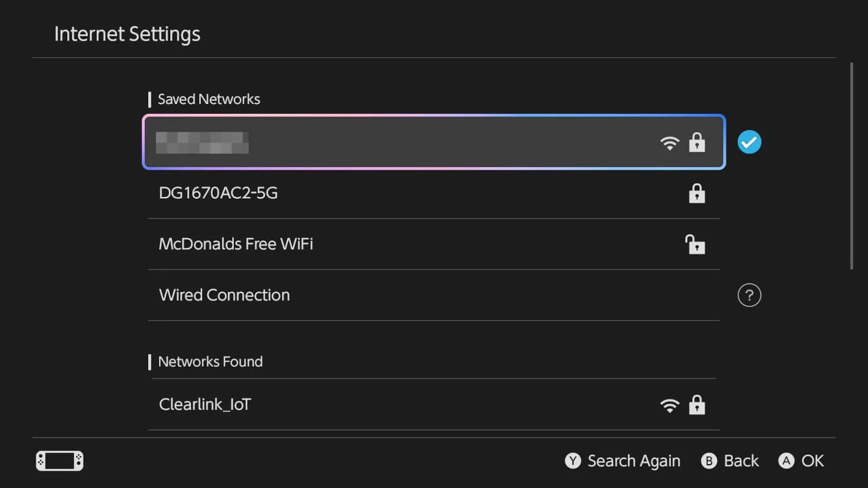Click the lock icon next to Clearlink_IoT
This screenshot has width=868, height=488.
tap(697, 405)
